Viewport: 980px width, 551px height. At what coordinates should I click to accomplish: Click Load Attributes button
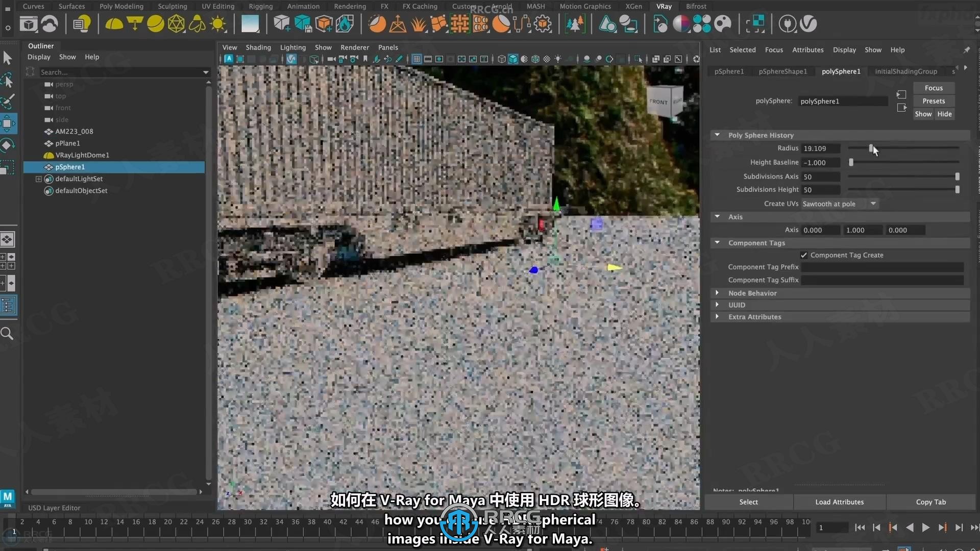(839, 502)
